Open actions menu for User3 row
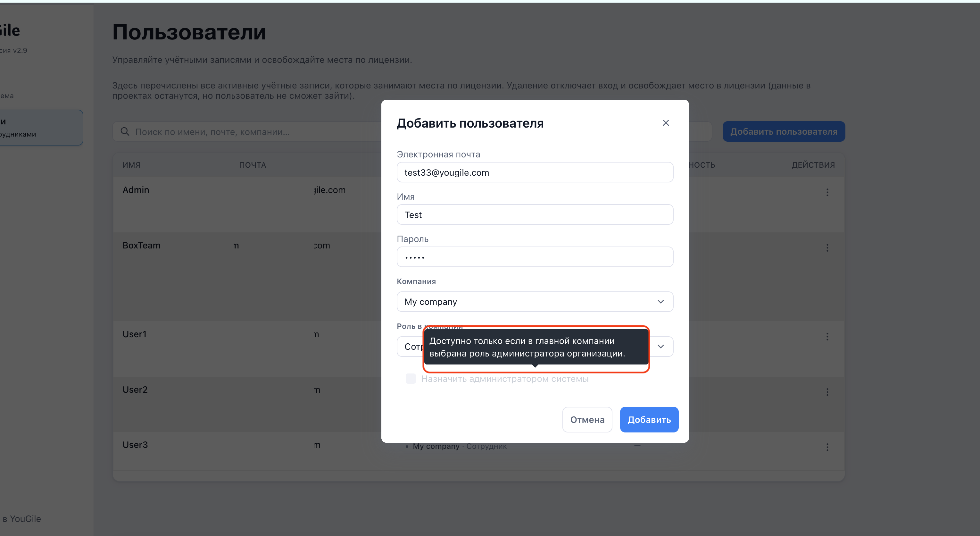 (827, 447)
